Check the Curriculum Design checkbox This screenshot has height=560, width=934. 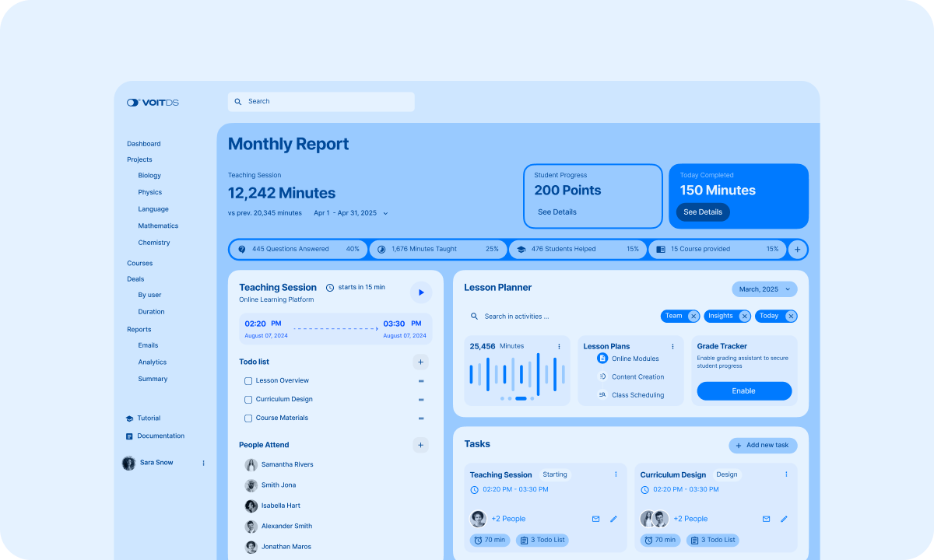(x=248, y=399)
